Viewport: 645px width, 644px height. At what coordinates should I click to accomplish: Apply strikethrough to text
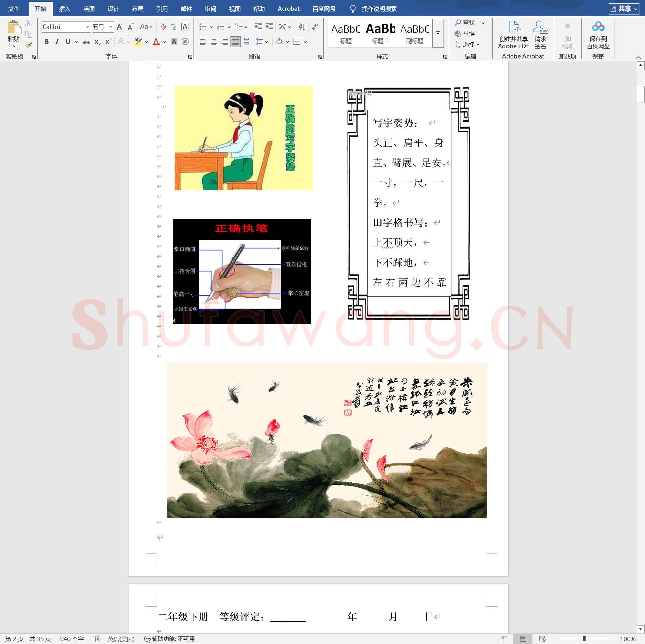pyautogui.click(x=86, y=41)
